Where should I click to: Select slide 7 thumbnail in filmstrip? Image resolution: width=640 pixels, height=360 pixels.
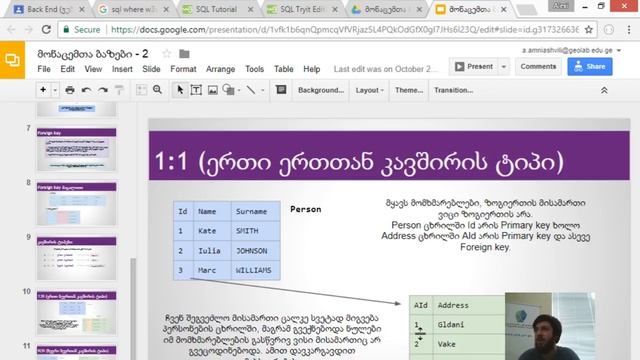pos(77,149)
